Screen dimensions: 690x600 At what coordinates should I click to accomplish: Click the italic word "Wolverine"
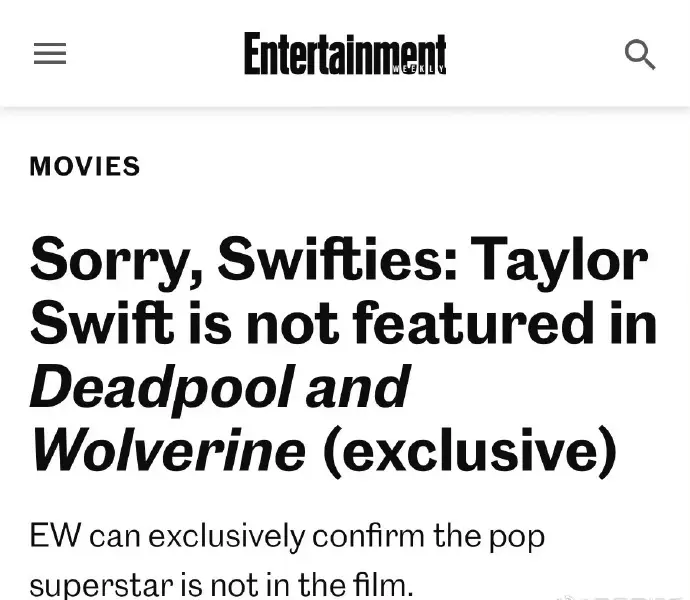click(x=169, y=450)
